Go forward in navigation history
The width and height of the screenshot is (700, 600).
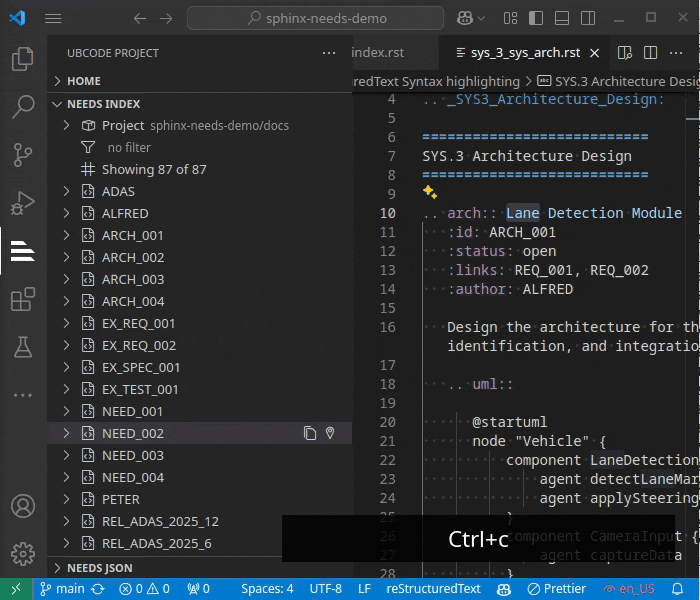point(166,18)
